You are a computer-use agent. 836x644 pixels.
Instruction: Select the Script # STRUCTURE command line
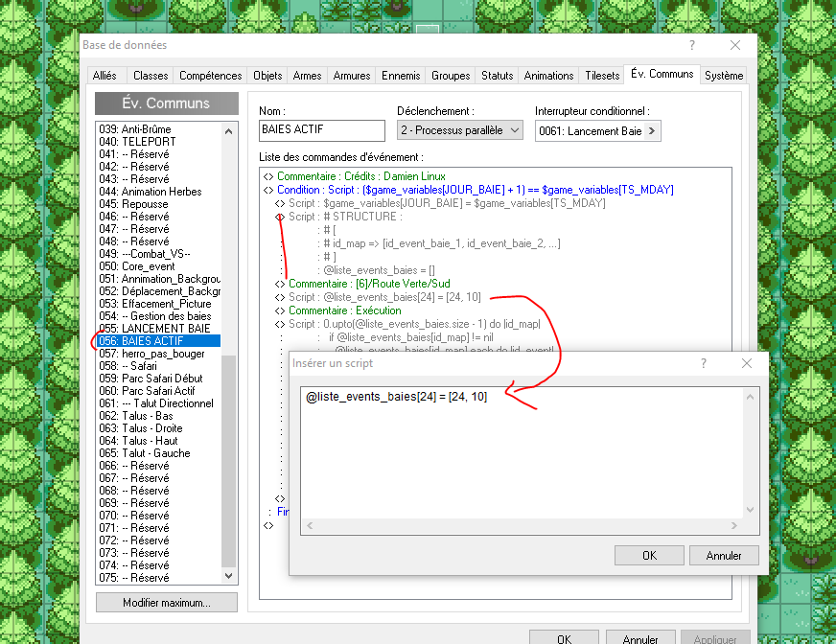click(345, 217)
